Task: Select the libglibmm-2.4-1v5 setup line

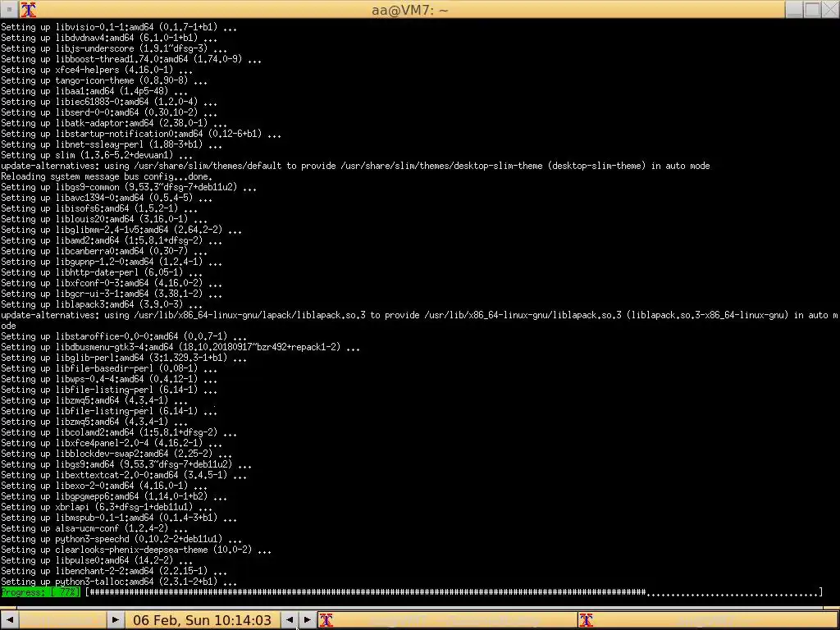Action: (x=121, y=230)
